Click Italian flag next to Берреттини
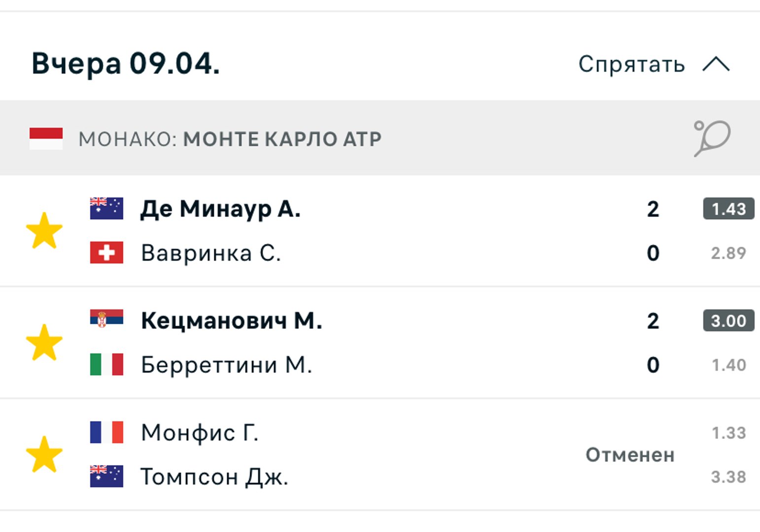The width and height of the screenshot is (760, 532). 106,365
